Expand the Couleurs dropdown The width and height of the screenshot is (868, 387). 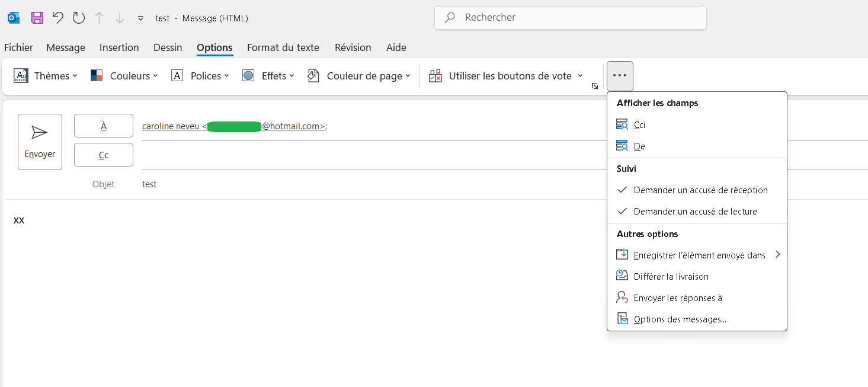pyautogui.click(x=124, y=76)
